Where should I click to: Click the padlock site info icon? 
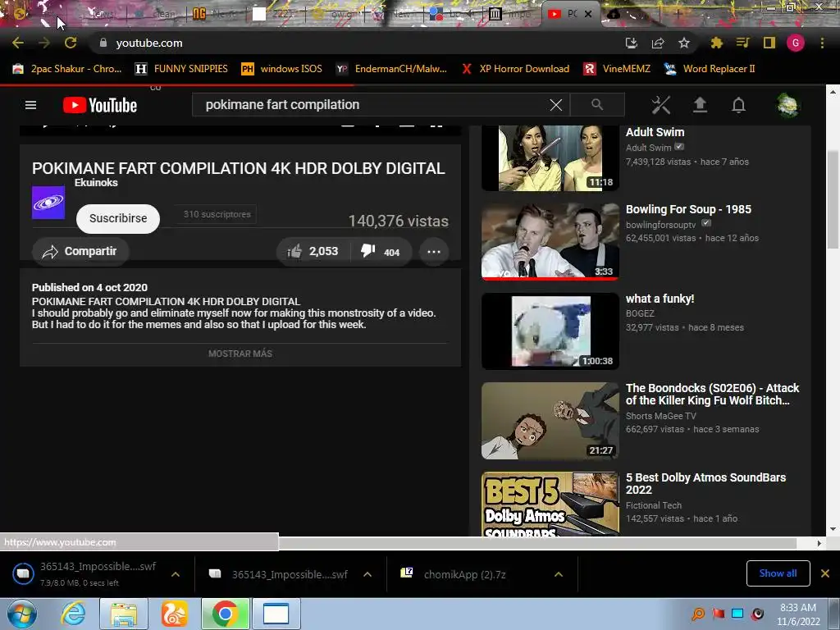103,43
